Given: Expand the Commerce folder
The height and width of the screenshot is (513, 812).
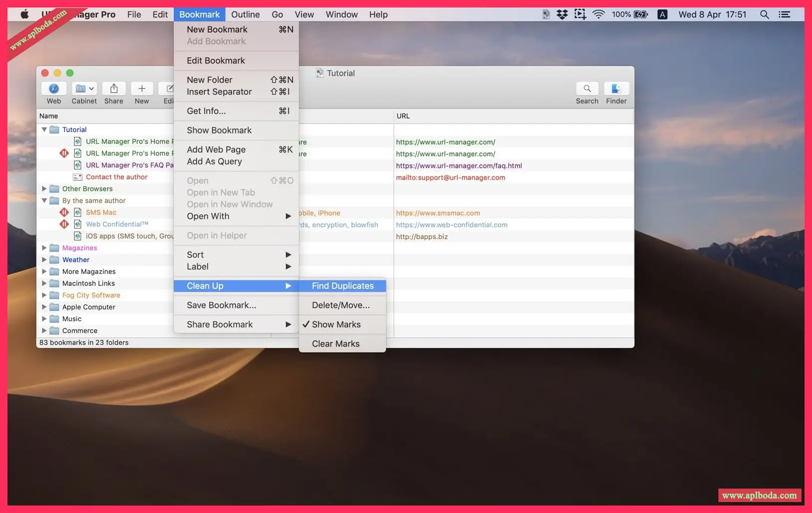Looking at the screenshot, I should [44, 331].
